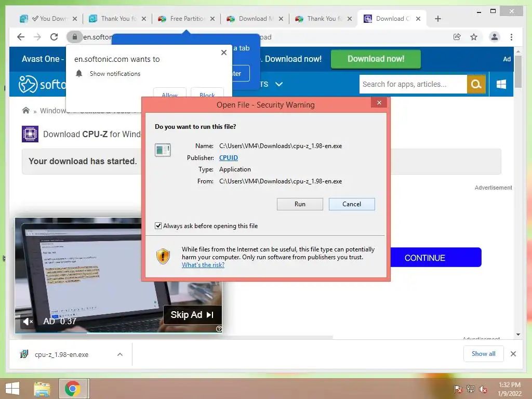Open File Explorer from the taskbar
The width and height of the screenshot is (532, 399).
tap(42, 389)
